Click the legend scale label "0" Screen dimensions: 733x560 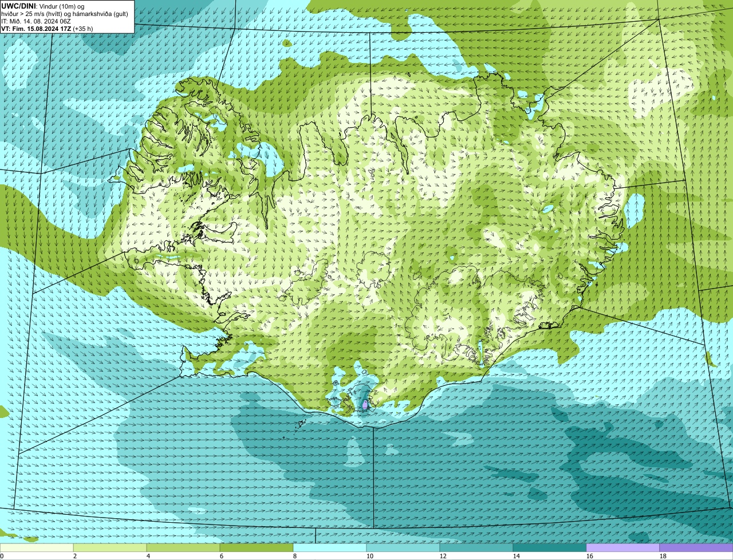(2, 556)
